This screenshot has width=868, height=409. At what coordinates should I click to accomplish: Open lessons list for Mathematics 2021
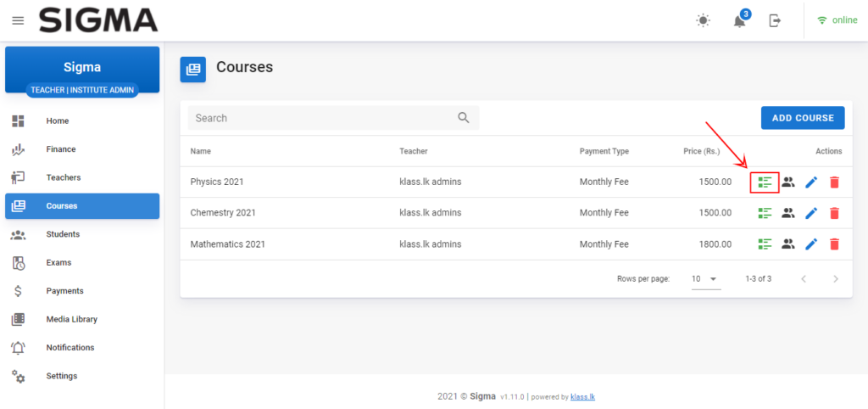coord(765,244)
